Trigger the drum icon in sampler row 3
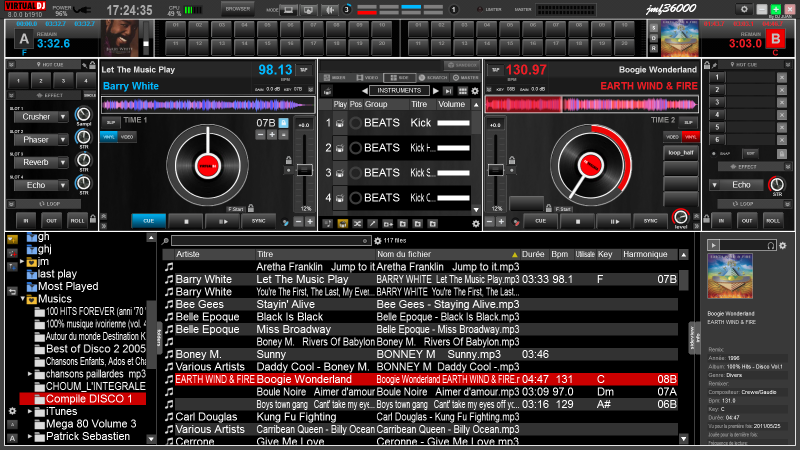 339,173
